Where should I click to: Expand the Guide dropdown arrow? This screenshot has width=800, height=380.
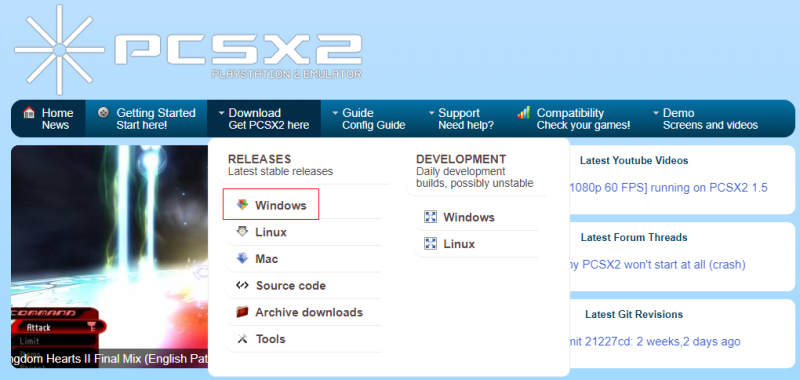click(x=335, y=113)
